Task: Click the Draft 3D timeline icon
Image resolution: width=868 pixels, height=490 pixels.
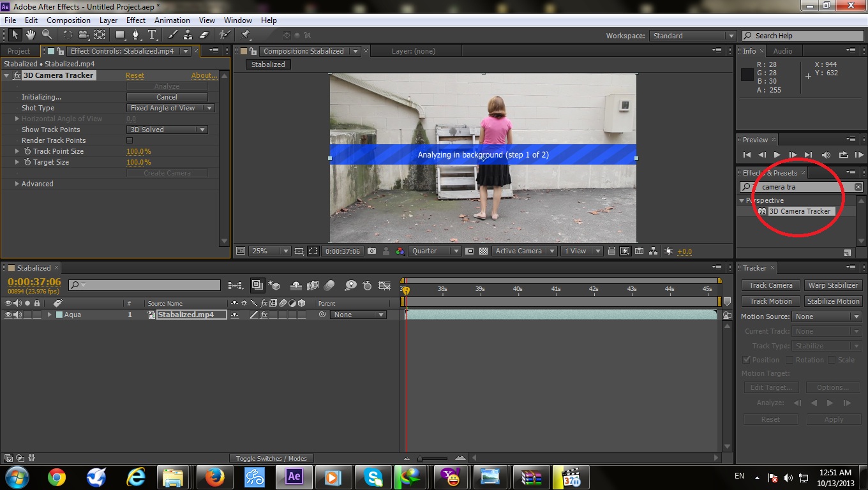Action: pos(274,285)
